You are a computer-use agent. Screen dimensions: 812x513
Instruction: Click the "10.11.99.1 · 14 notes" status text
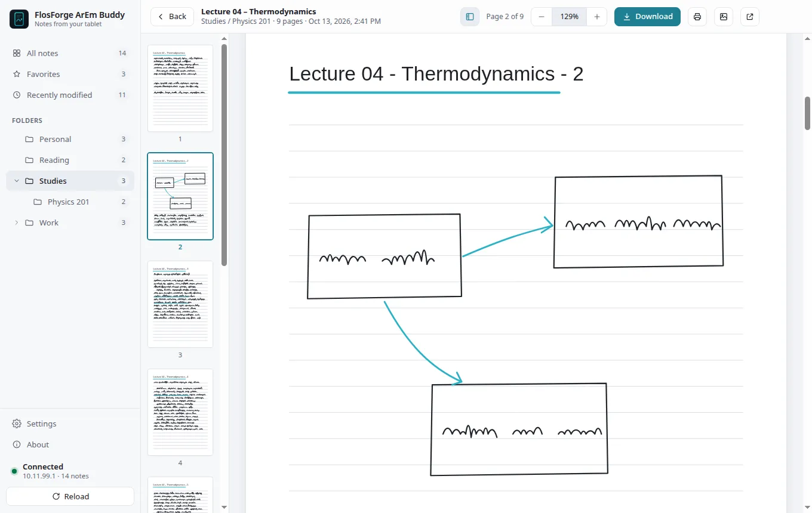56,476
